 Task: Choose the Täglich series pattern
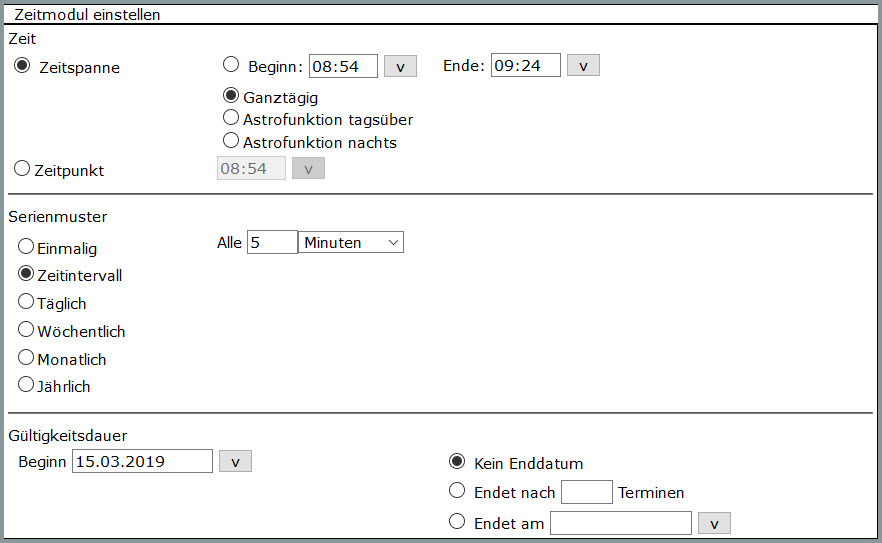coord(26,301)
